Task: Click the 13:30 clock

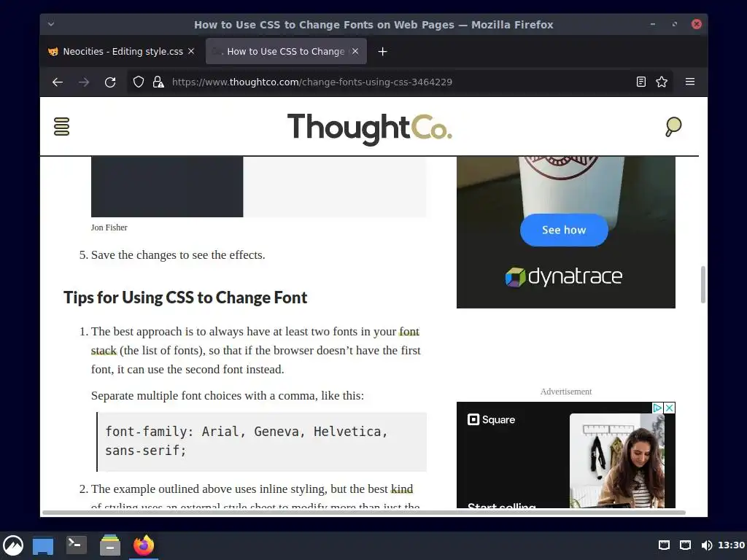Action: coord(731,545)
